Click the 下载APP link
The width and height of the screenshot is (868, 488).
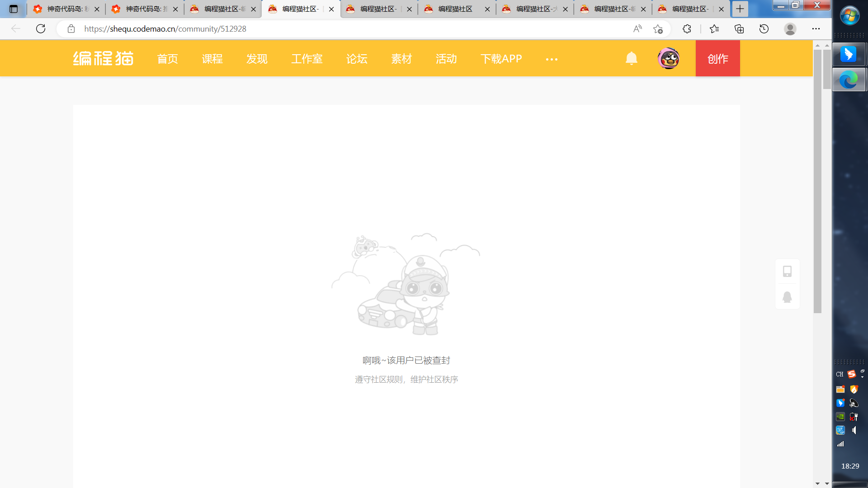(501, 59)
